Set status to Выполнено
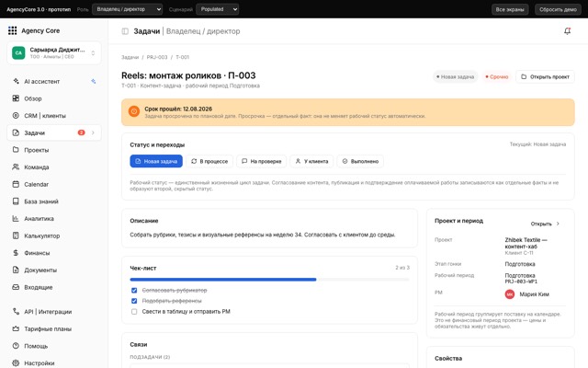This screenshot has width=588, height=368. tap(360, 161)
